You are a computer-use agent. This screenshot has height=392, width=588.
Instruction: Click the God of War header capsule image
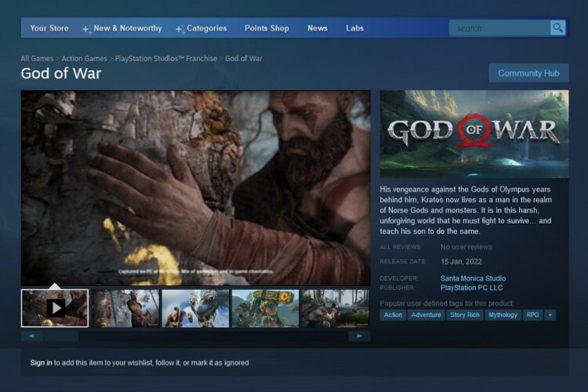coord(474,134)
